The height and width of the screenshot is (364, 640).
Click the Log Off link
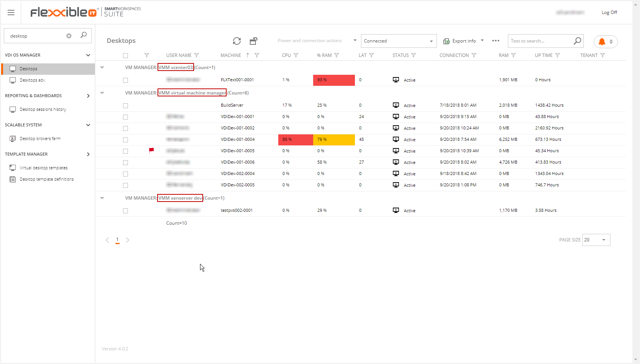pos(609,12)
